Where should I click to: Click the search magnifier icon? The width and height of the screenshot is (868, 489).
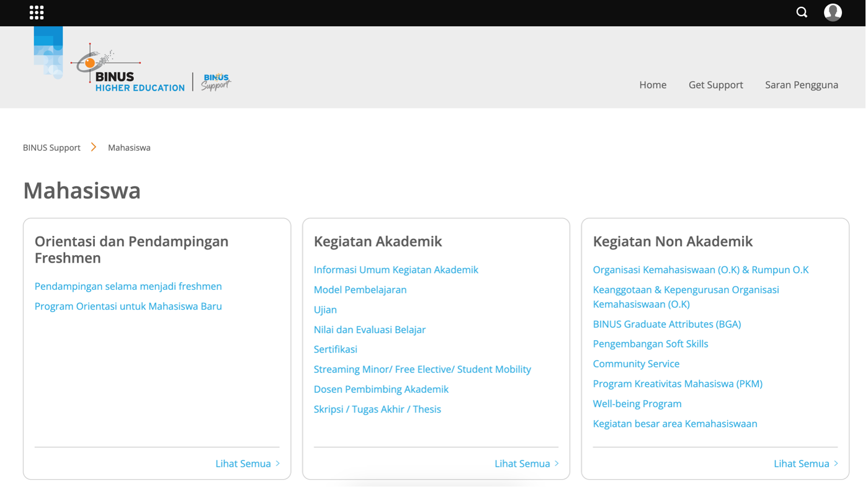coord(801,12)
